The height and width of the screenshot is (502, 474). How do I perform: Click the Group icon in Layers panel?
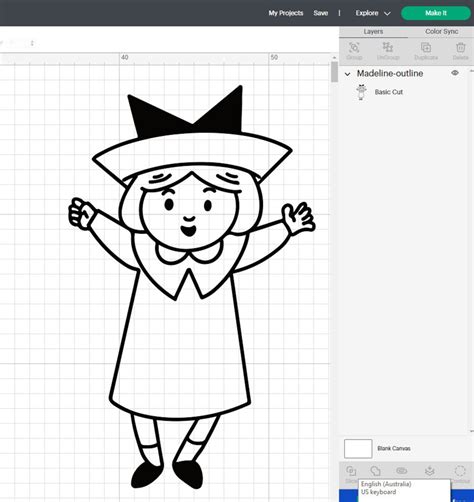pyautogui.click(x=354, y=48)
